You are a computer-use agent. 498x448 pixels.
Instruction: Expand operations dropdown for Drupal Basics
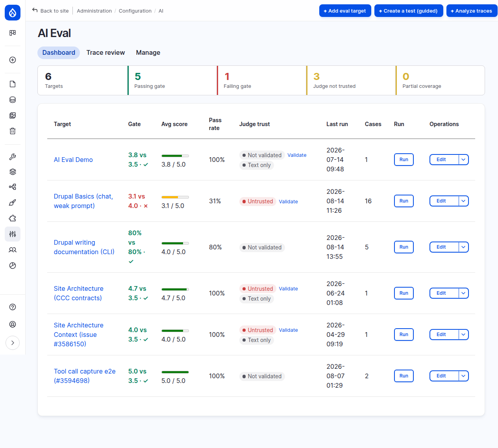tap(464, 201)
